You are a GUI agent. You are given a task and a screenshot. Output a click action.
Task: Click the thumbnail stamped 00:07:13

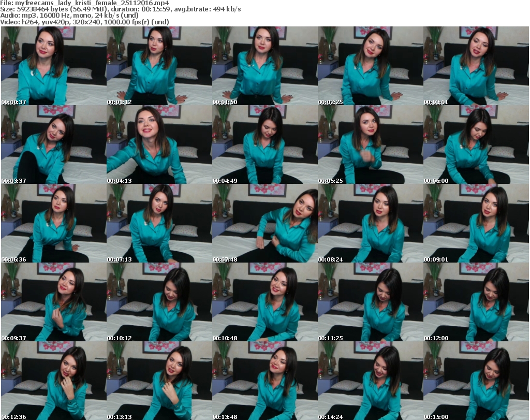[x=159, y=223]
